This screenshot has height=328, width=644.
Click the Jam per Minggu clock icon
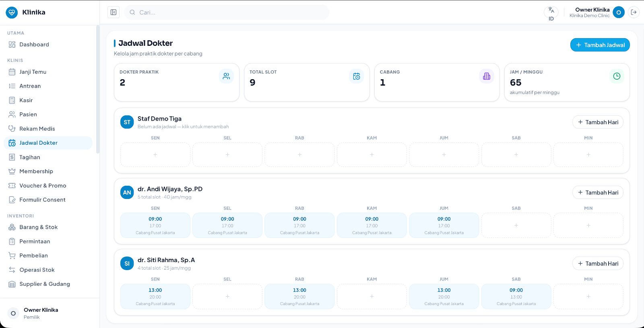[617, 76]
